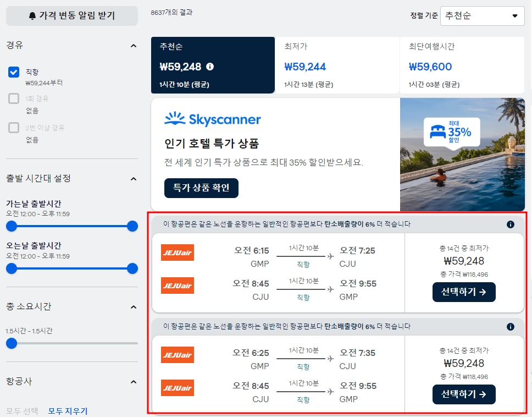Viewport: 532px width, 417px height.
Task: Click departure time 오전 6:15
Action: click(251, 251)
